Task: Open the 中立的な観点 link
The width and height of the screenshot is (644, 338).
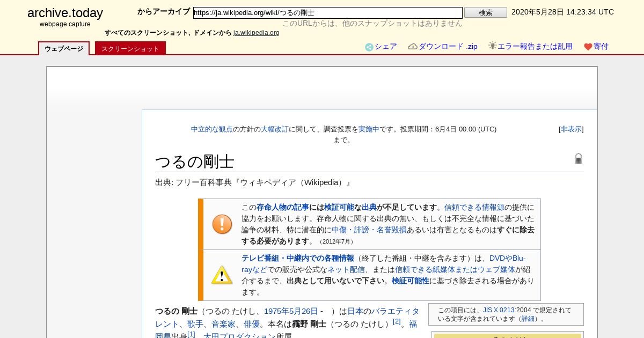Action: [212, 129]
